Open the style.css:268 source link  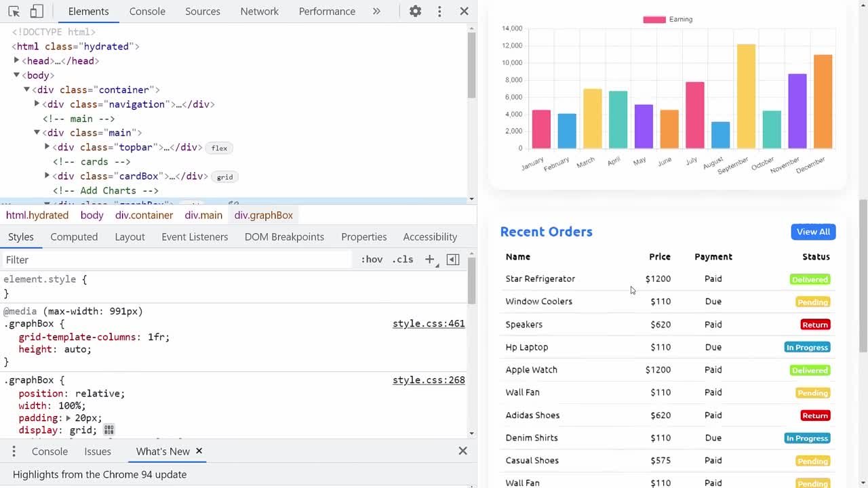(x=429, y=380)
